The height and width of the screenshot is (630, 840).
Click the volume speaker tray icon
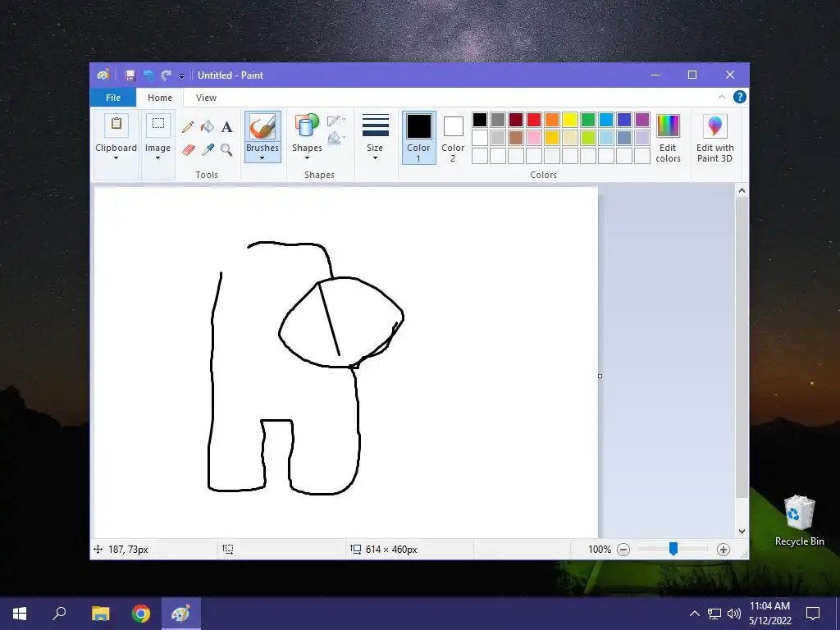pos(734,614)
